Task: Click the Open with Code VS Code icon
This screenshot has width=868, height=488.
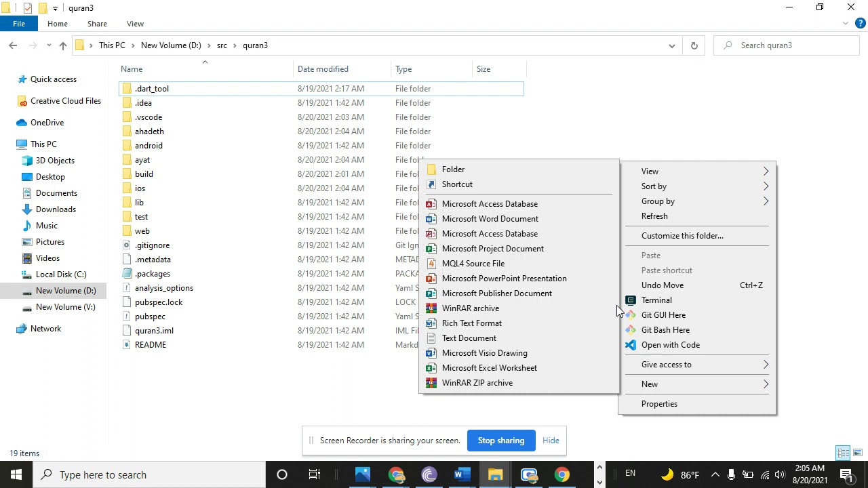Action: [631, 345]
